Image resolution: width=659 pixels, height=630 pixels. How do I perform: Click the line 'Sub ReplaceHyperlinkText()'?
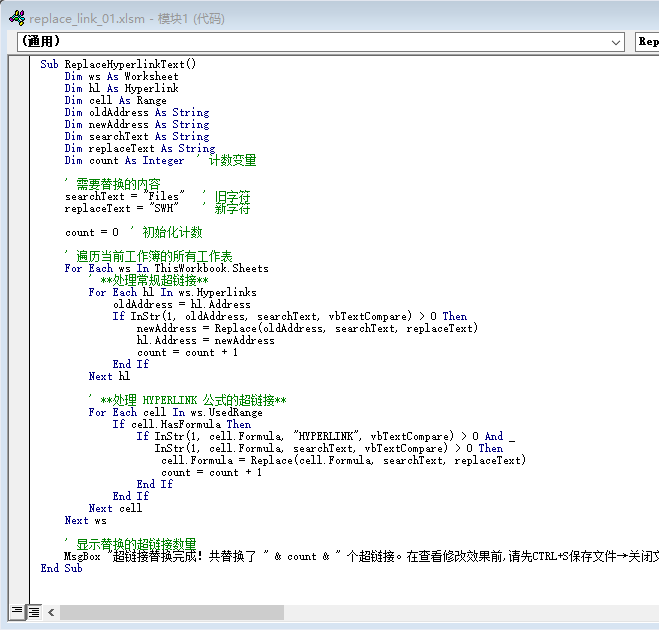[118, 64]
